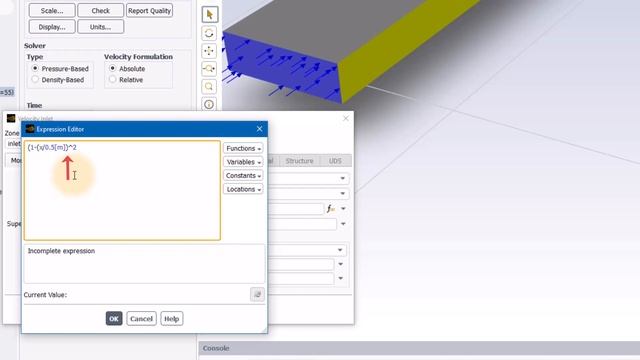Click the Incomplete expression message box
640x360 pixels.
(144, 263)
